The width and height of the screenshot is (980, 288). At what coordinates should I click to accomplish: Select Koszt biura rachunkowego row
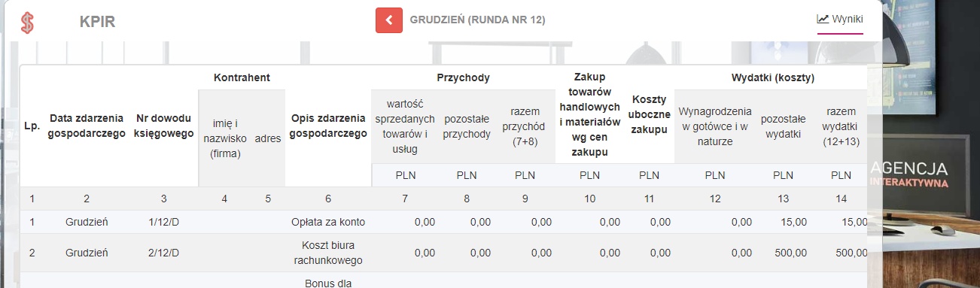443,253
